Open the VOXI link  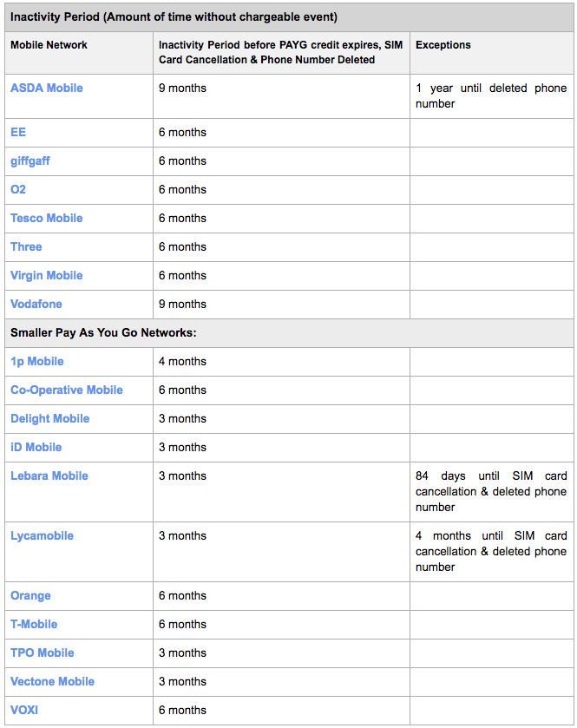pyautogui.click(x=24, y=710)
